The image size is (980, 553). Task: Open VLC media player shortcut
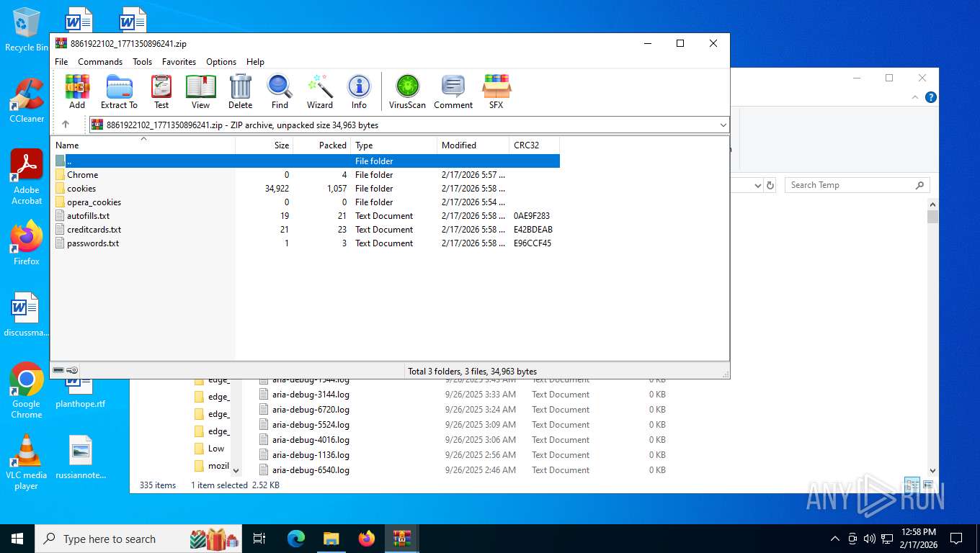(x=27, y=462)
